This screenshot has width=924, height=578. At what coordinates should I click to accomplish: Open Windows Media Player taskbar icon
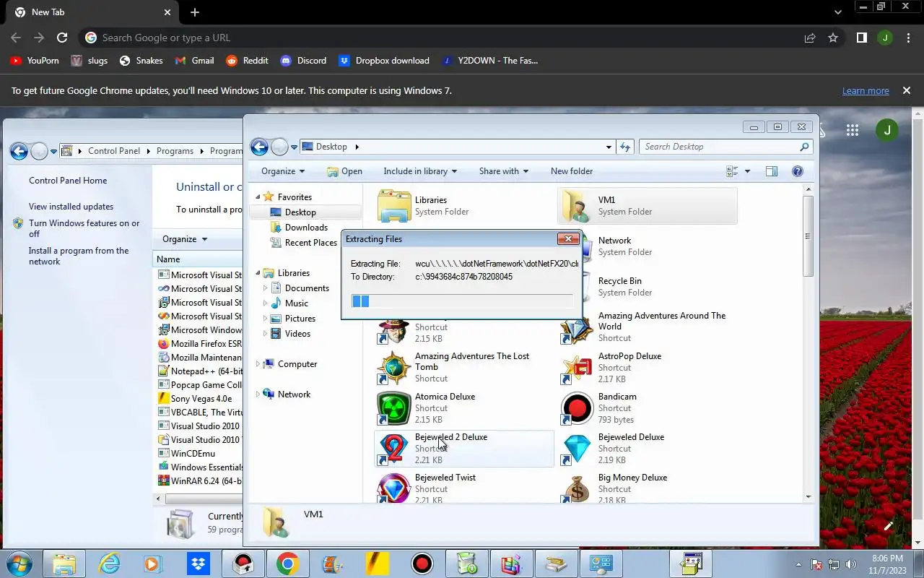tap(152, 564)
